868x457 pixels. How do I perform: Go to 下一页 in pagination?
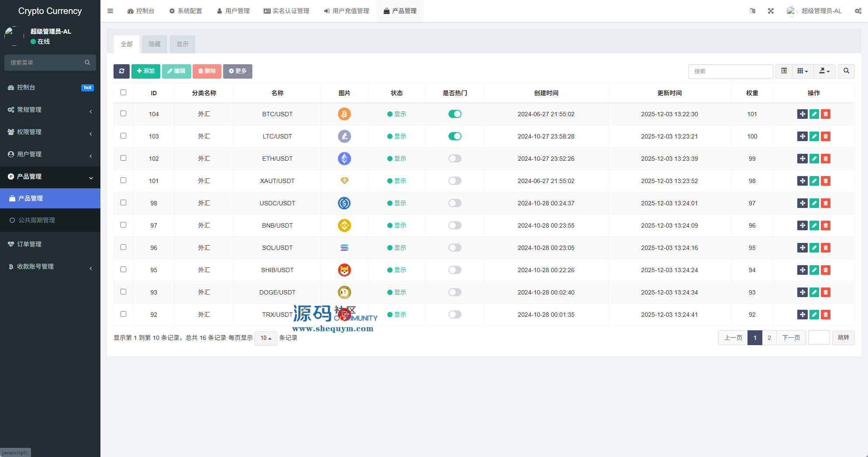791,338
